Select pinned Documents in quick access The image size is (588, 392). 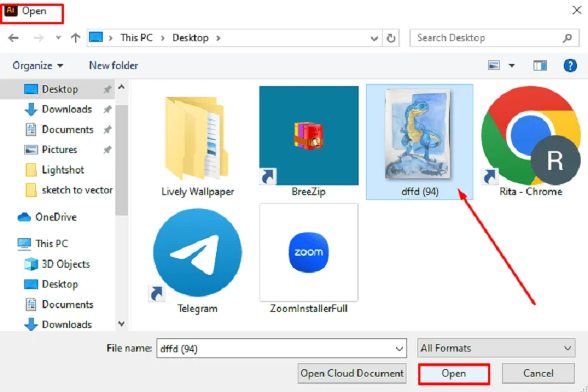coord(68,129)
